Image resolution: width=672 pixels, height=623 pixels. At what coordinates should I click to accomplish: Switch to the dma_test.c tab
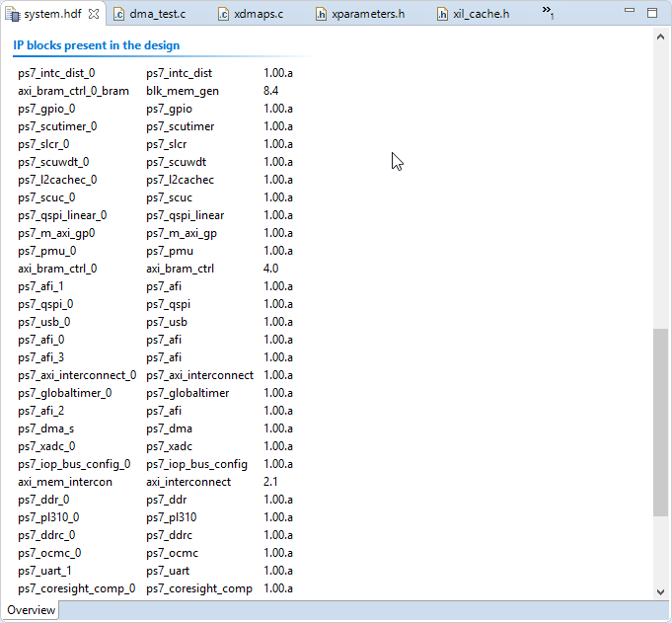tap(157, 14)
